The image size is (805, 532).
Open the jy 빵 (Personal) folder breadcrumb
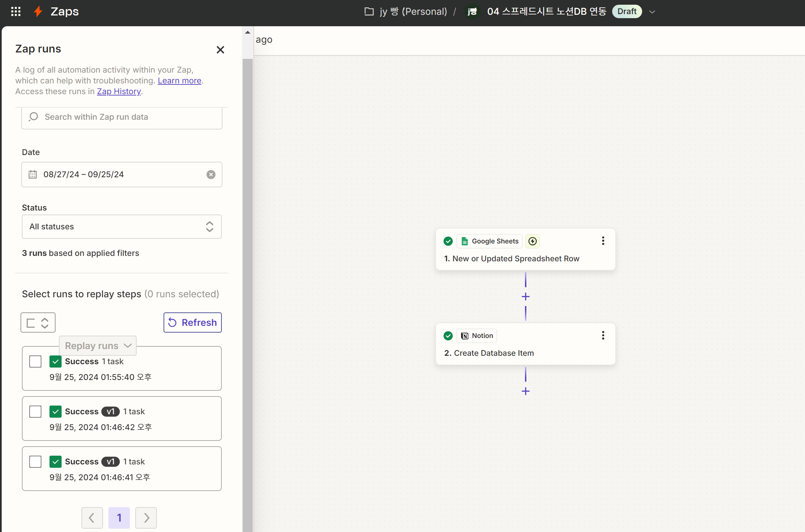(x=413, y=11)
